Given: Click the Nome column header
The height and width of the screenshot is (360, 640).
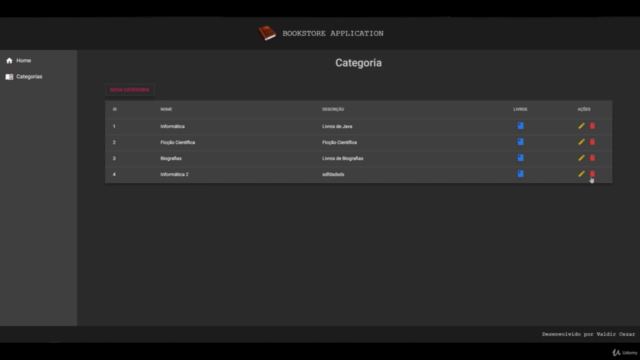Looking at the screenshot, I should 166,109.
